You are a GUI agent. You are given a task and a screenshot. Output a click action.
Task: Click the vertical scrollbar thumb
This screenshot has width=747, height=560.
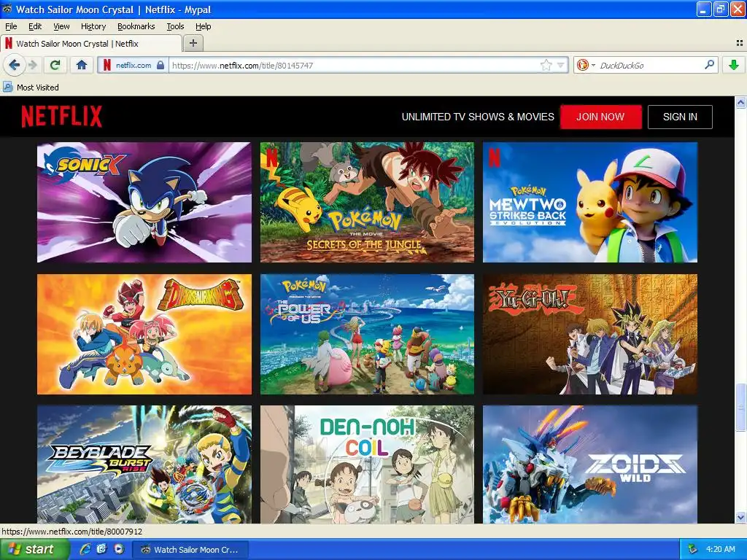coord(740,407)
